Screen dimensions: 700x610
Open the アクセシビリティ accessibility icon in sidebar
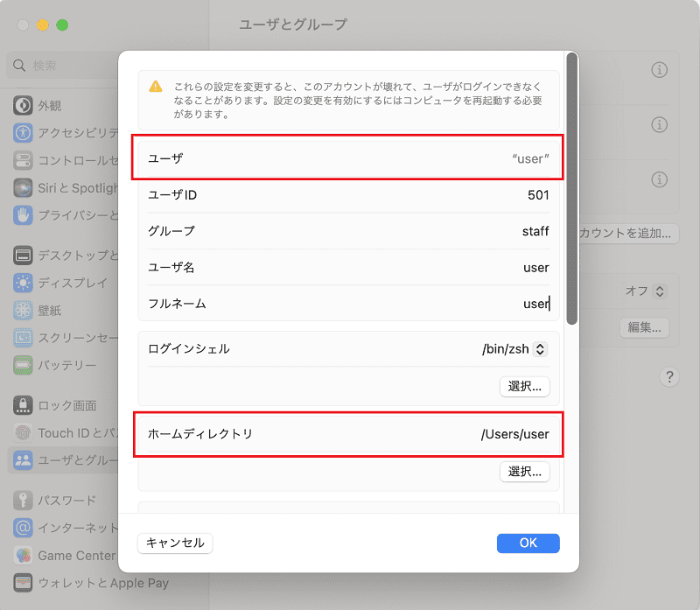23,133
